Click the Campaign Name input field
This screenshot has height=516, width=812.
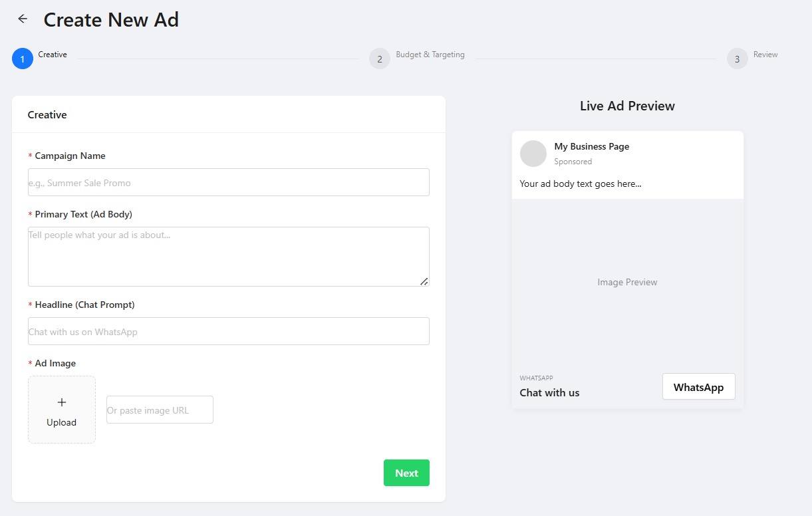[228, 182]
